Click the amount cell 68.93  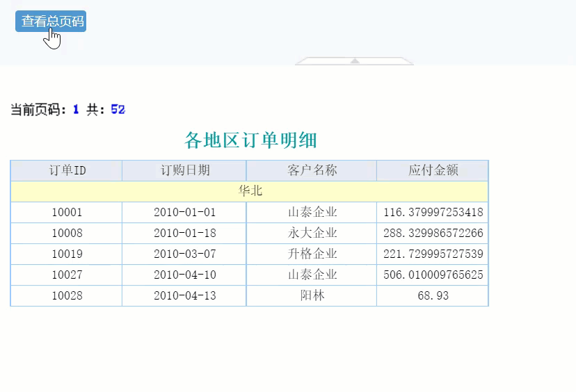tap(433, 296)
